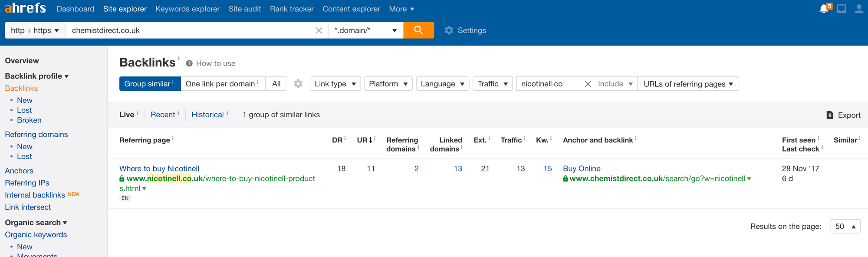Switch to the Historical tab
Image resolution: width=868 pixels, height=257 pixels.
pyautogui.click(x=207, y=115)
